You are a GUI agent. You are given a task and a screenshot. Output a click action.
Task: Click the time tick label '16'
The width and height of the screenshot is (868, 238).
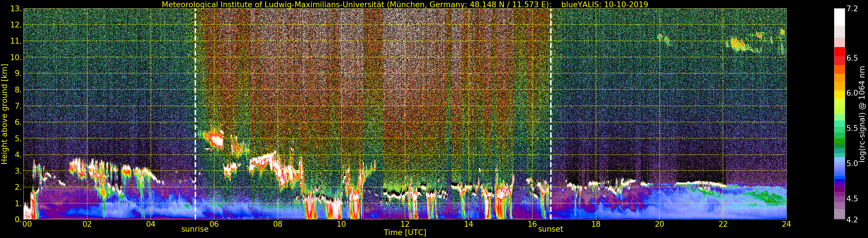point(532,224)
